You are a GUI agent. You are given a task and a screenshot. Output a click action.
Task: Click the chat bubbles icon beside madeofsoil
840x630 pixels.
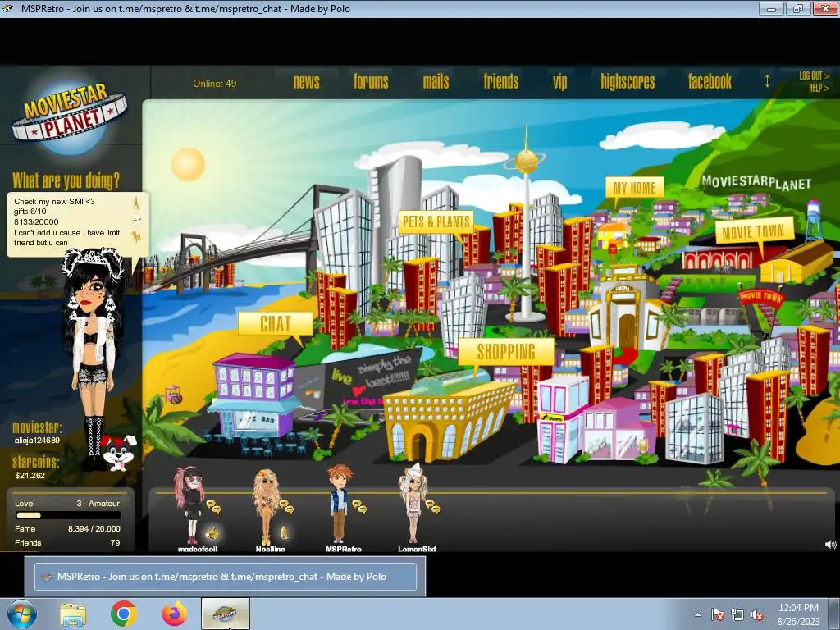[x=214, y=506]
